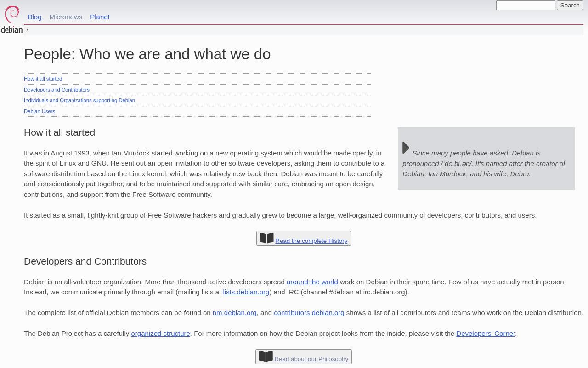Screen dimensions: 588x368
Task: Jump to How it all started section
Action: pyautogui.click(x=43, y=79)
